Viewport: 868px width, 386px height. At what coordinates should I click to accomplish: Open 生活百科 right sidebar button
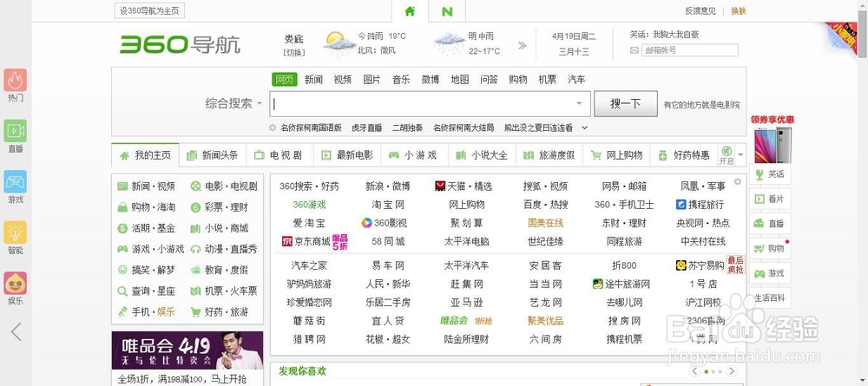pyautogui.click(x=769, y=298)
